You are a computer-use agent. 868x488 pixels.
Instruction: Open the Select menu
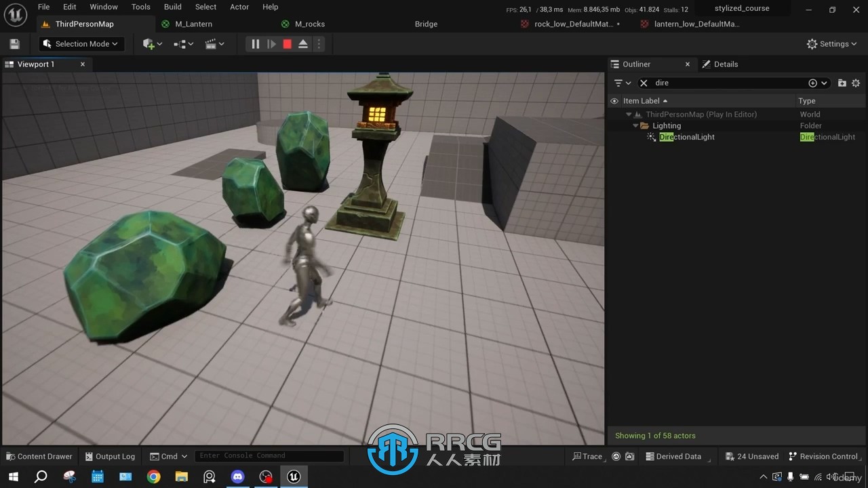pyautogui.click(x=205, y=7)
